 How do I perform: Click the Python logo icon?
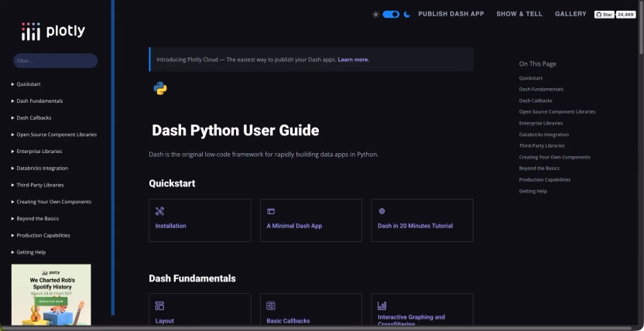[160, 88]
